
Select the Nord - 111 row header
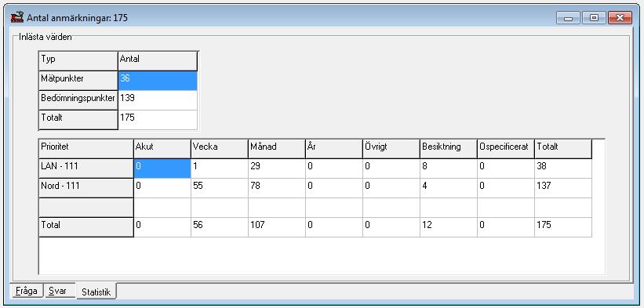[86, 188]
